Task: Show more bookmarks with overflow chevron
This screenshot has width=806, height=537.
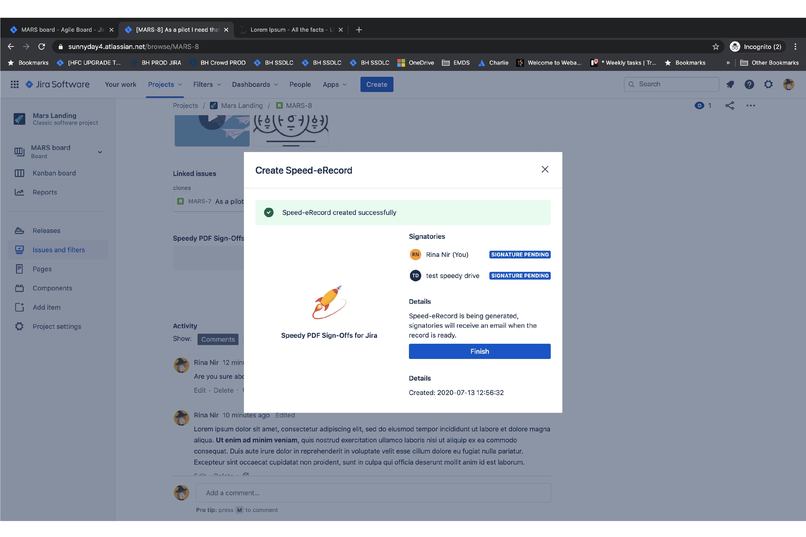Action: pyautogui.click(x=728, y=63)
